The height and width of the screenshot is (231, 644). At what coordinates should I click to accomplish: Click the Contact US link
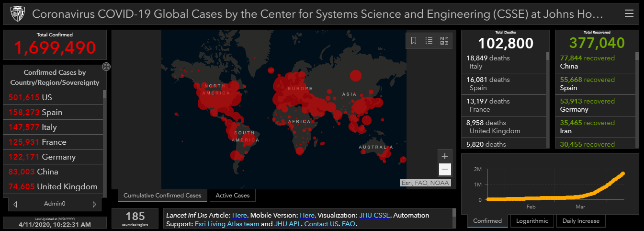[x=321, y=224]
